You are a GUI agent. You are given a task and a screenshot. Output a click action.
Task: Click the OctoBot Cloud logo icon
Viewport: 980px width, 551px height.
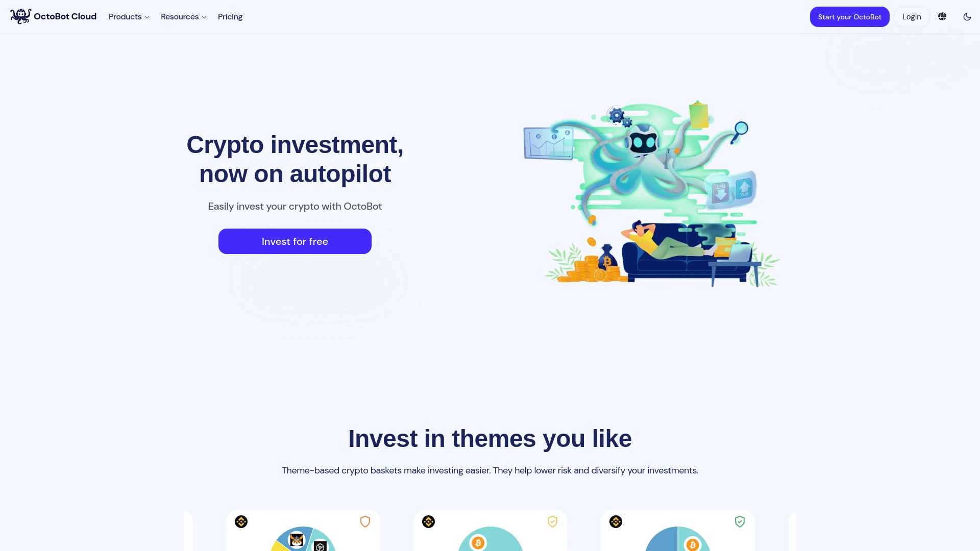(20, 16)
